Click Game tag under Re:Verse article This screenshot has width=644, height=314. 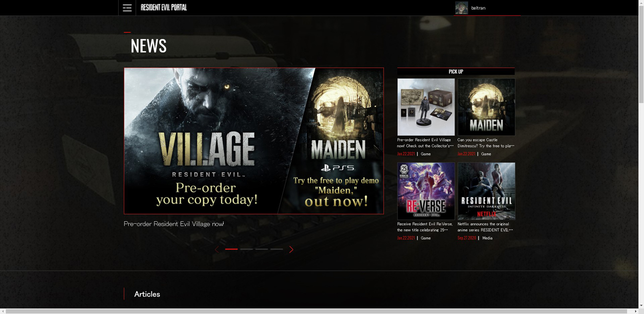(426, 238)
